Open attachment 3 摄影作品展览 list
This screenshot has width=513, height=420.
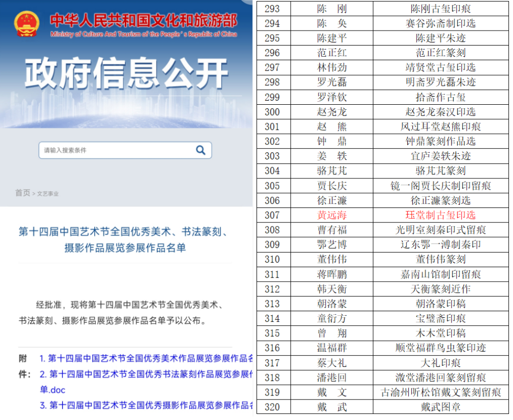pos(145,405)
